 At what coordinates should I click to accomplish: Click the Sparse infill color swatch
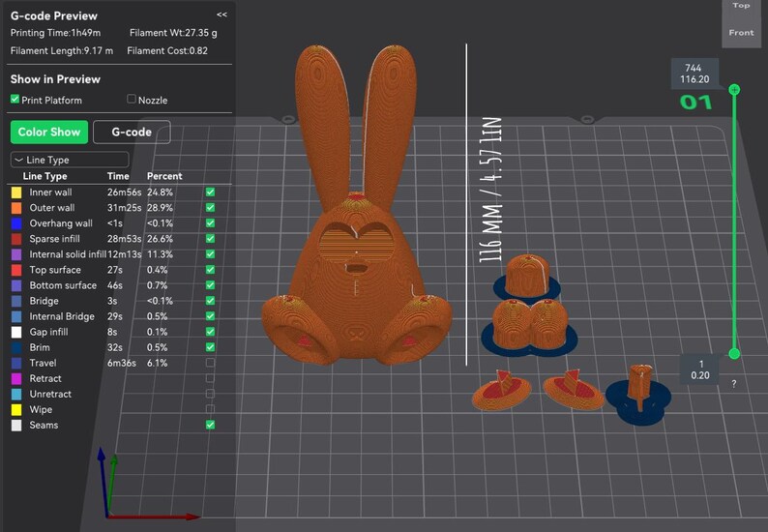point(16,239)
